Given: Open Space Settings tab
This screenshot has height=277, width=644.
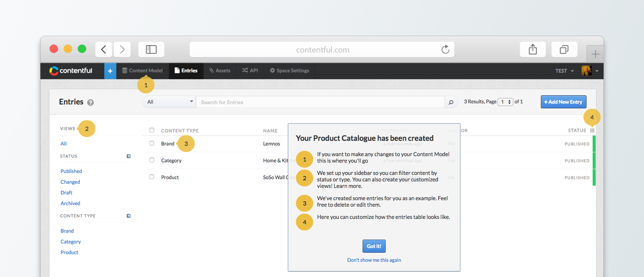Looking at the screenshot, I should (x=289, y=71).
